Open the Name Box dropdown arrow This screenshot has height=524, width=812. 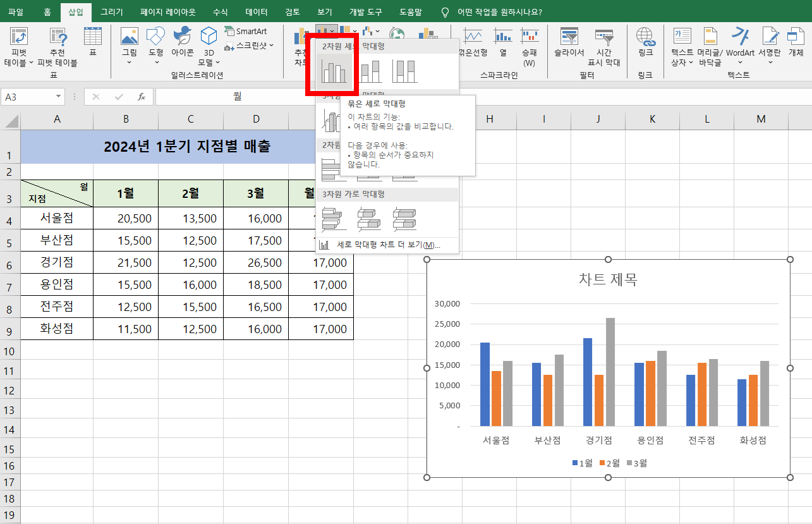coord(59,97)
